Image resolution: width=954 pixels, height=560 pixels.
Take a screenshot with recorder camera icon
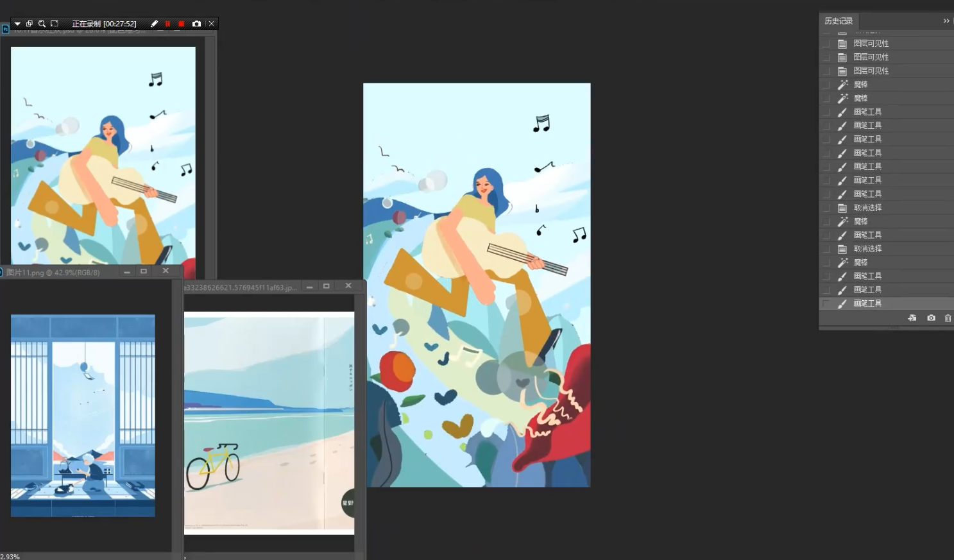(196, 24)
